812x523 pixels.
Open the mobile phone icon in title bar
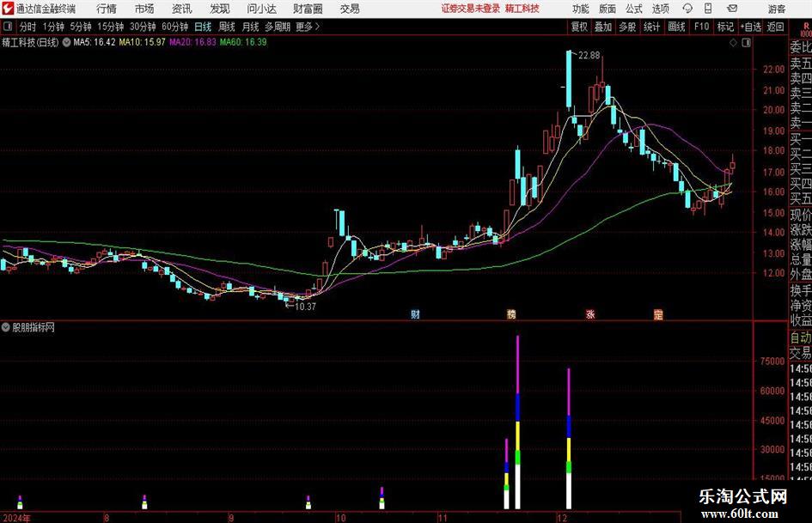pyautogui.click(x=708, y=9)
